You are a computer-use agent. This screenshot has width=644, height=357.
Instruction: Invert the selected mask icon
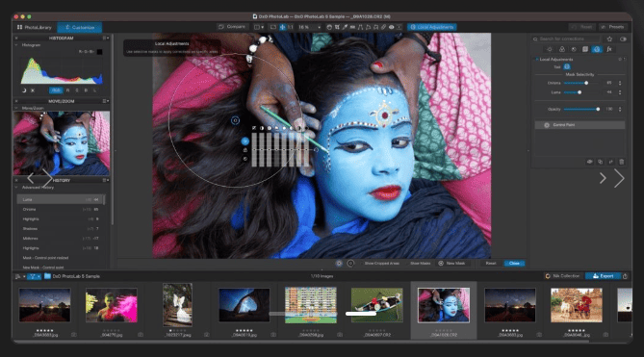point(610,162)
